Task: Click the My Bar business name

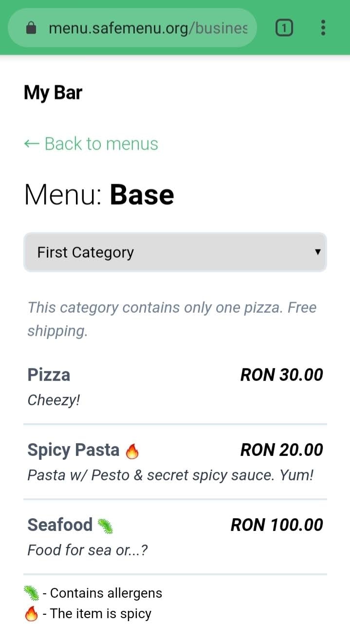Action: click(53, 92)
